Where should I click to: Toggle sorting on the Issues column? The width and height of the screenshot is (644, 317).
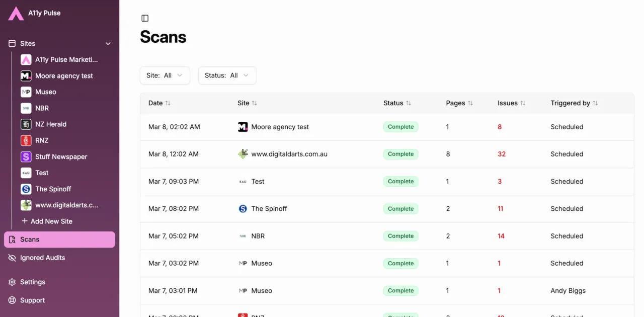point(522,103)
